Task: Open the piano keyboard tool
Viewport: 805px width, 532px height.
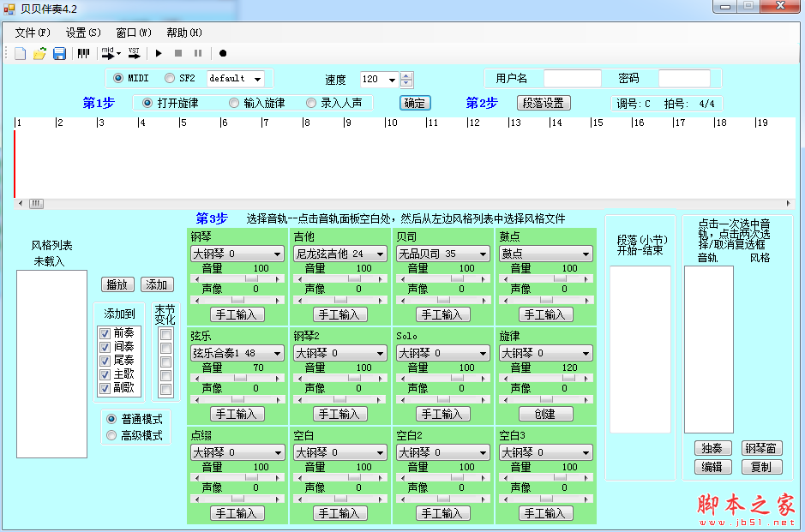Action: pyautogui.click(x=81, y=53)
